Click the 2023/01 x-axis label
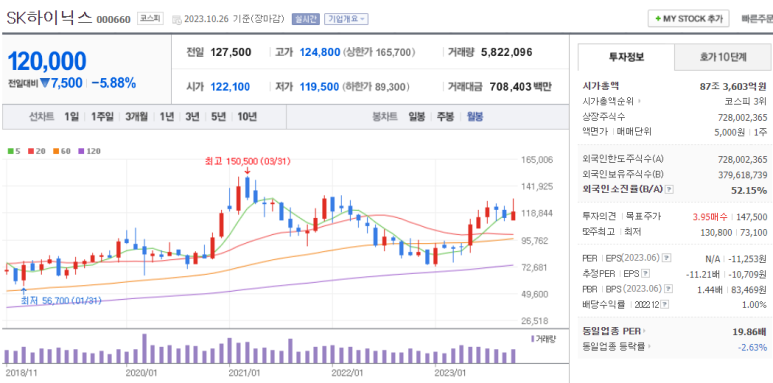Screen dimensions: 773x383 pos(450,372)
